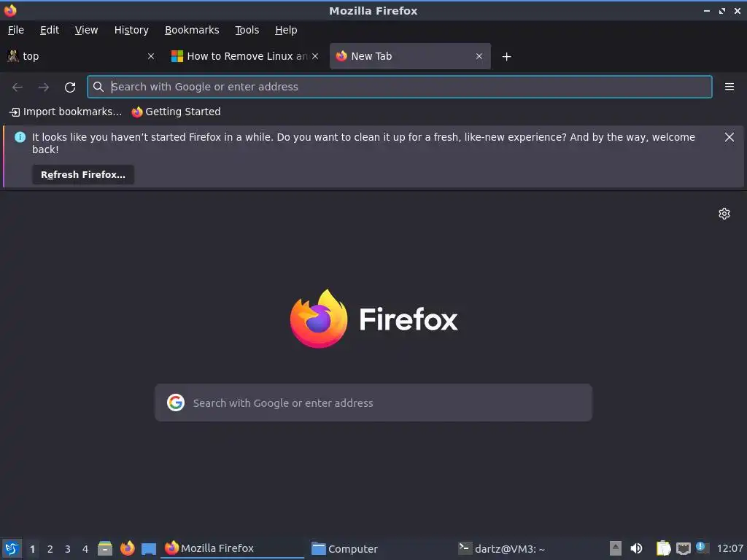Reload the current page
The width and height of the screenshot is (747, 560).
coord(70,87)
